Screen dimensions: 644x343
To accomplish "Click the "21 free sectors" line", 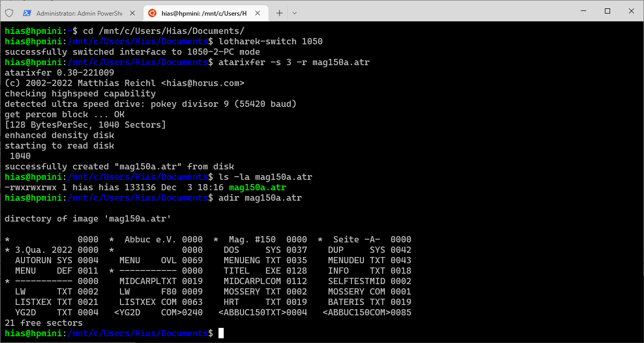I will pos(43,323).
